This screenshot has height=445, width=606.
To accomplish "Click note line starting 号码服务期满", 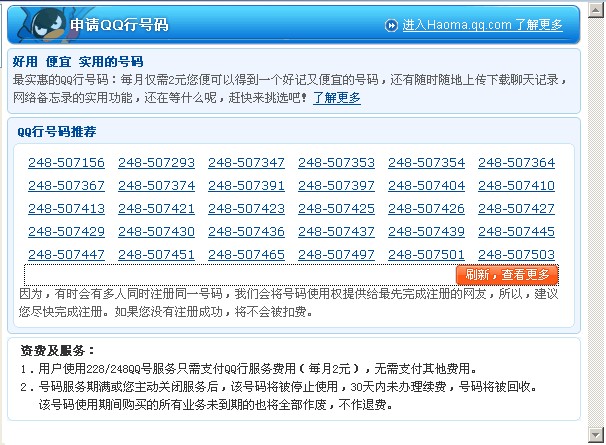I will pyautogui.click(x=278, y=387).
